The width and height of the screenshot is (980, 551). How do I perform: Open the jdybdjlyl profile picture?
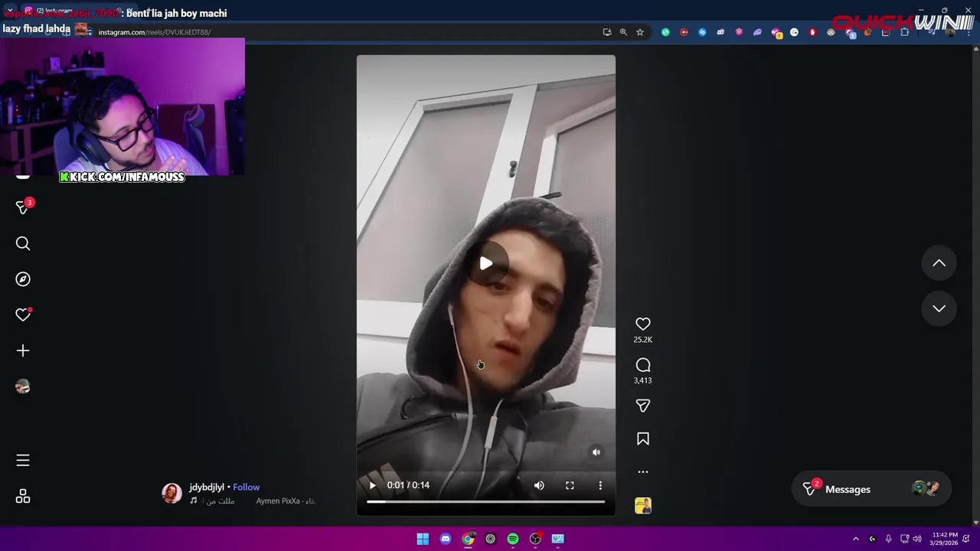point(172,493)
